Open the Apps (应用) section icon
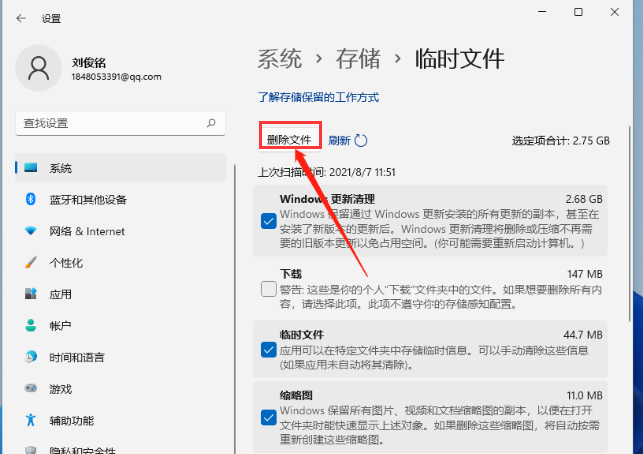The image size is (643, 454). (30, 294)
